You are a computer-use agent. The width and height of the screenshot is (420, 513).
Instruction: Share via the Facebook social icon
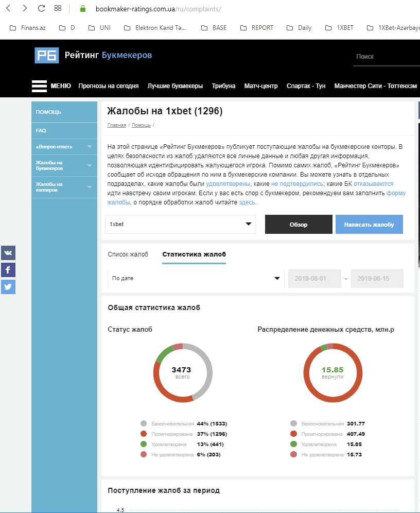point(8,270)
